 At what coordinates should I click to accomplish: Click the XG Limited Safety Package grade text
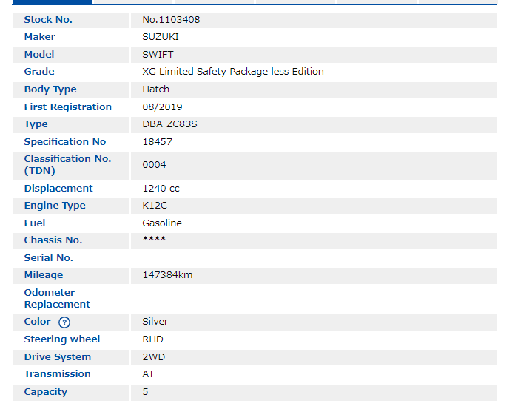[233, 72]
